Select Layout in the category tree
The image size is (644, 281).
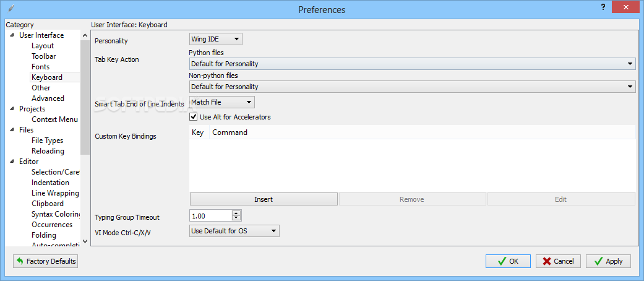pyautogui.click(x=43, y=46)
